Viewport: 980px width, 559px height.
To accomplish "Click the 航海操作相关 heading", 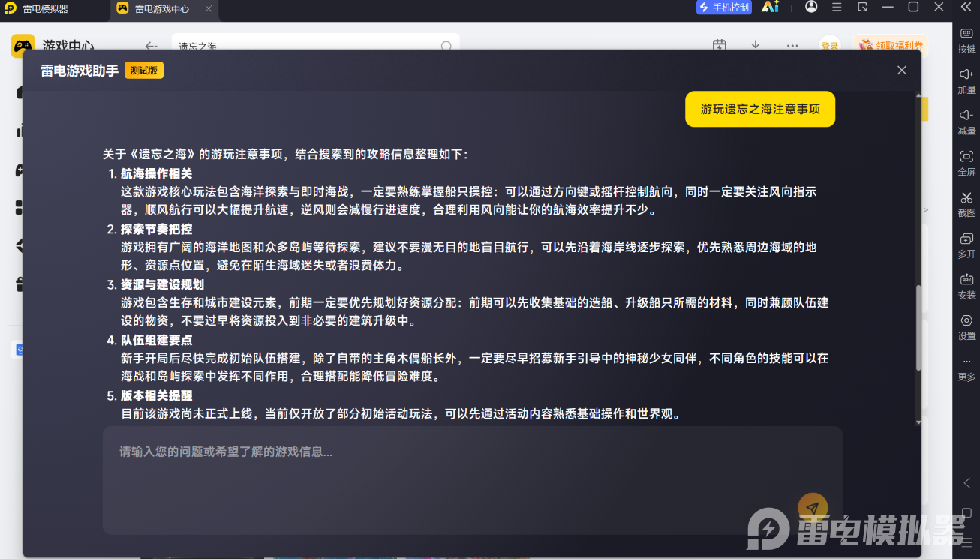I will pyautogui.click(x=157, y=173).
